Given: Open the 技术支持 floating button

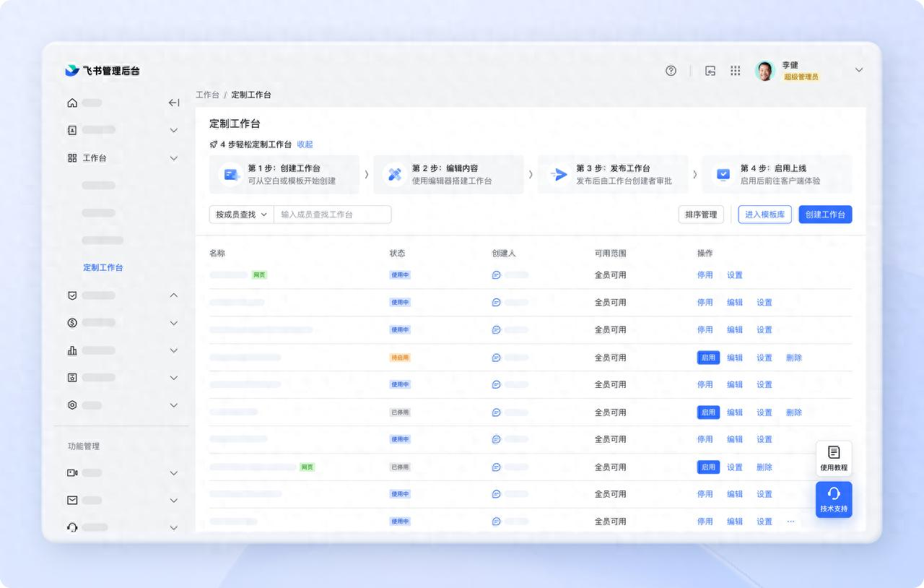Looking at the screenshot, I should pyautogui.click(x=834, y=500).
